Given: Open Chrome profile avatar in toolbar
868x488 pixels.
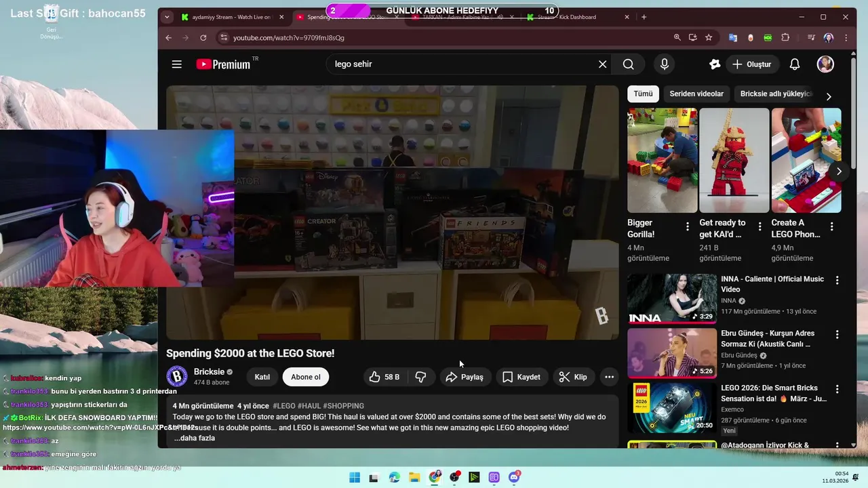Looking at the screenshot, I should coord(828,38).
